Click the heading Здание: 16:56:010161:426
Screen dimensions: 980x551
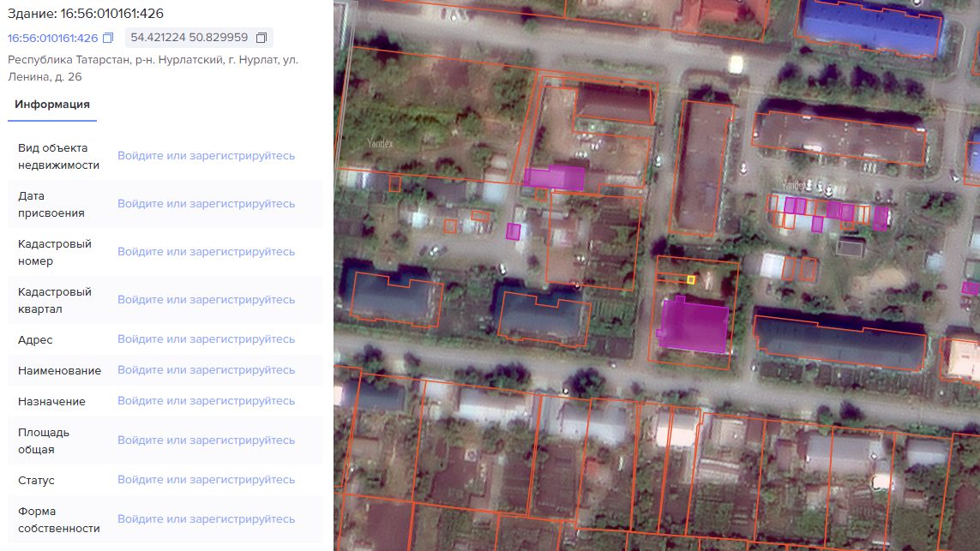point(86,14)
